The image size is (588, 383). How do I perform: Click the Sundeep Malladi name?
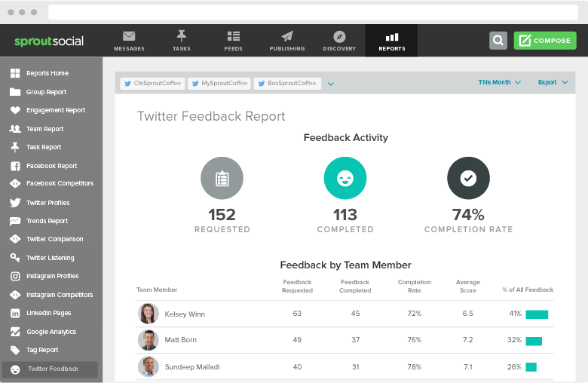(192, 367)
